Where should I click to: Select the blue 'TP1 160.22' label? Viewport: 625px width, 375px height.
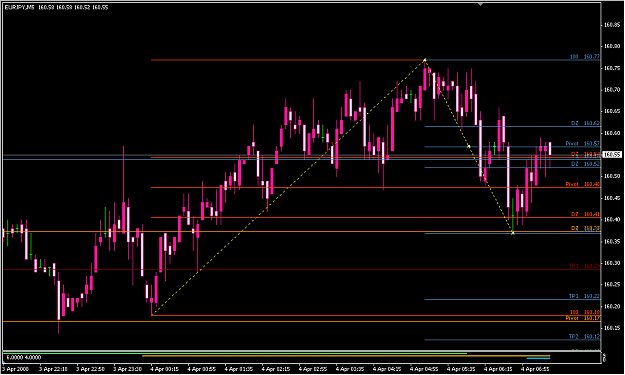(x=584, y=296)
